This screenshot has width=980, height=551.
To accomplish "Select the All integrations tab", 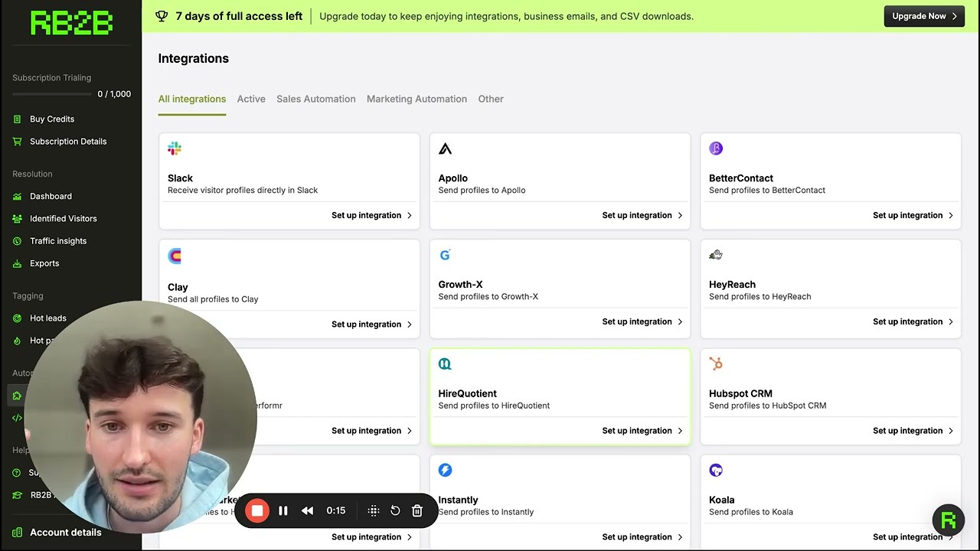I will (192, 99).
